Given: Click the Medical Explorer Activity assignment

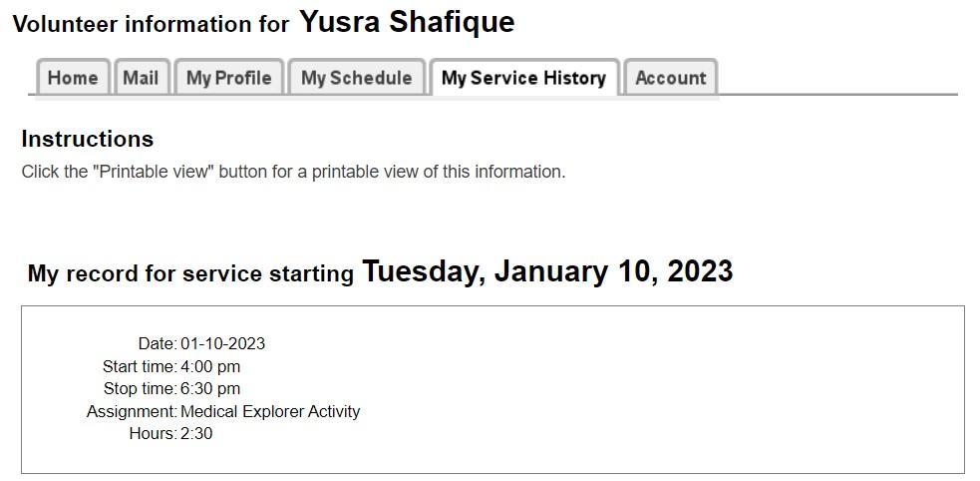Looking at the screenshot, I should (x=270, y=411).
